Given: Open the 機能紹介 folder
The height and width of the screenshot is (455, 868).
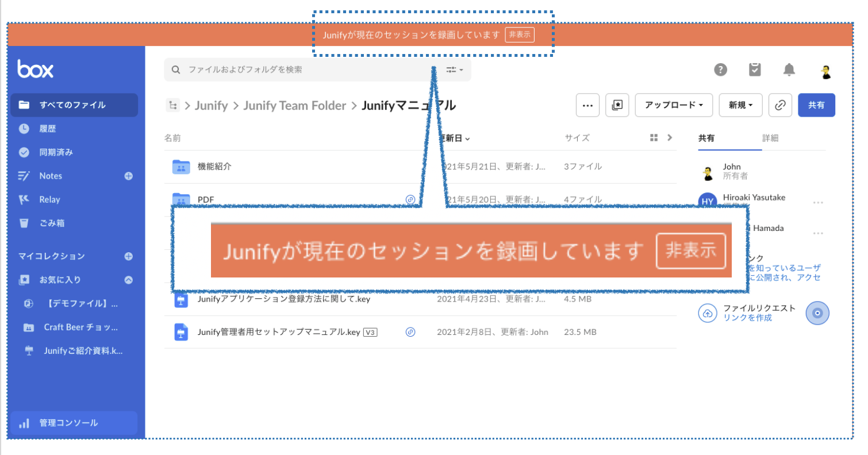Looking at the screenshot, I should pos(214,167).
